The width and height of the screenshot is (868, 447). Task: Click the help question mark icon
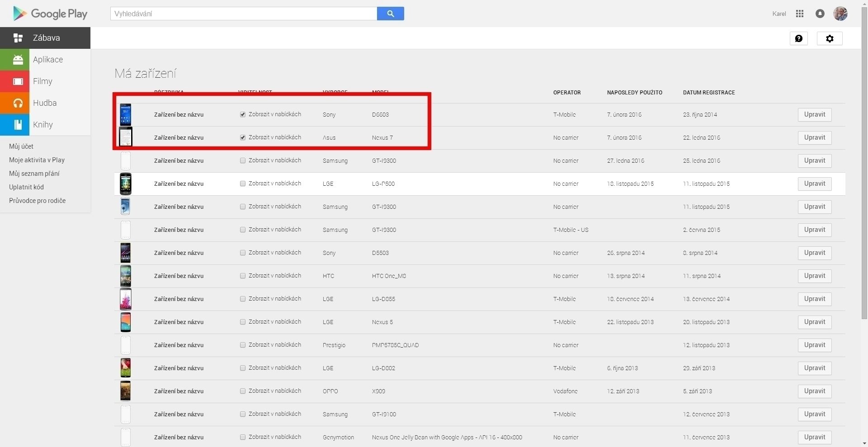(799, 38)
